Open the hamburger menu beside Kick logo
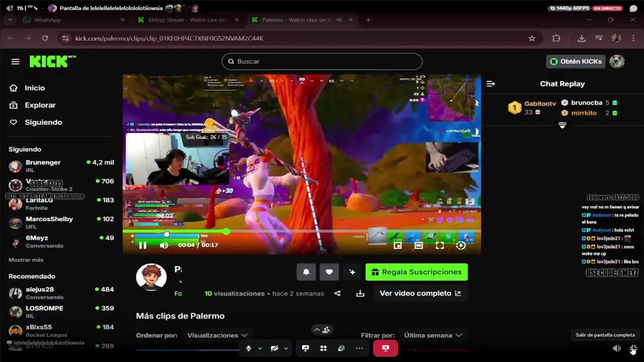644x362 pixels. [15, 61]
